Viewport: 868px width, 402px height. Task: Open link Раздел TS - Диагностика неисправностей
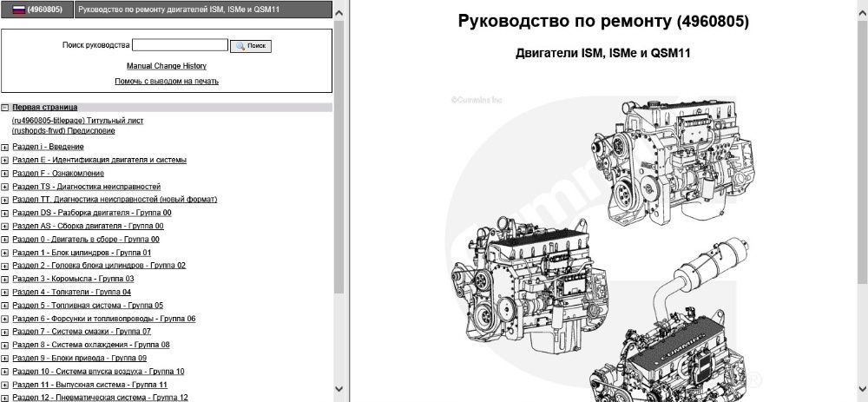86,187
